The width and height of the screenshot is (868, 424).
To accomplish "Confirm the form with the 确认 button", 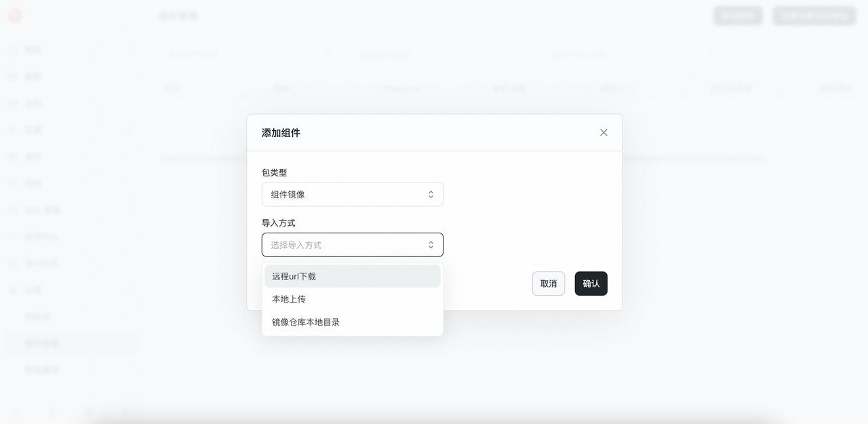I will pos(591,284).
